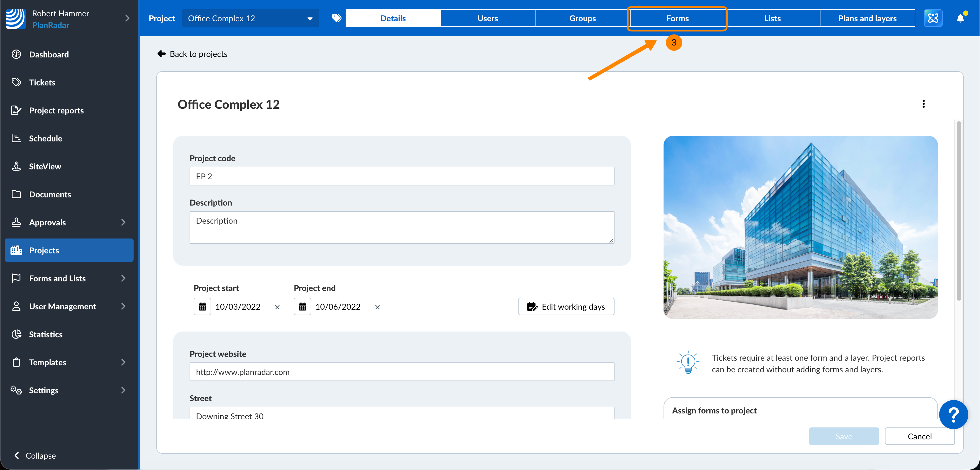This screenshot has width=980, height=470.
Task: Clear the Project end date
Action: click(377, 307)
